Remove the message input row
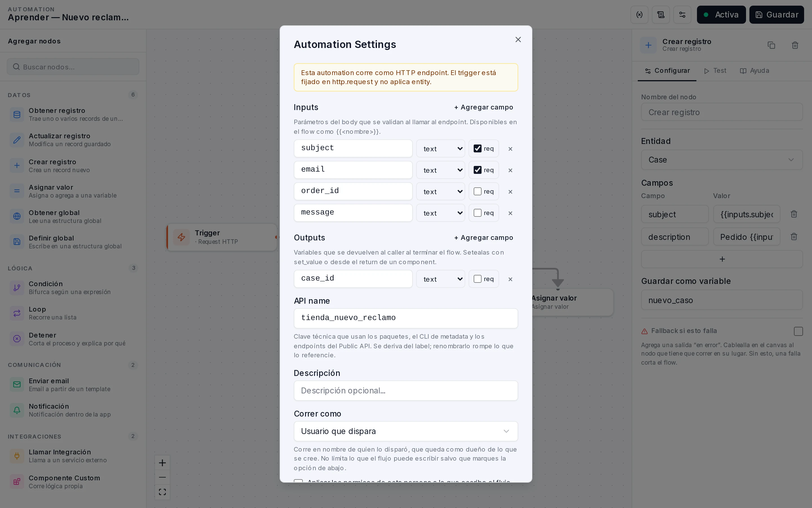The image size is (812, 508). click(x=510, y=213)
